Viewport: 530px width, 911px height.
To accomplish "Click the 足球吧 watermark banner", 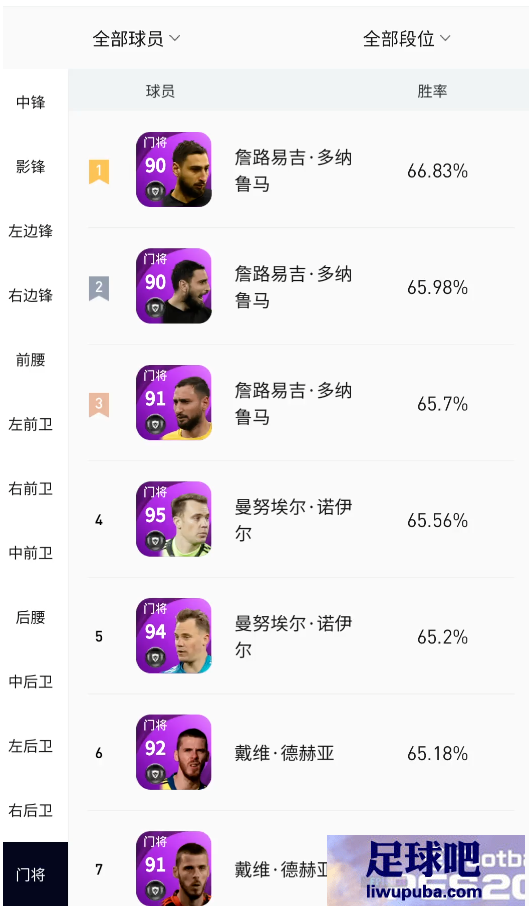I will (426, 870).
